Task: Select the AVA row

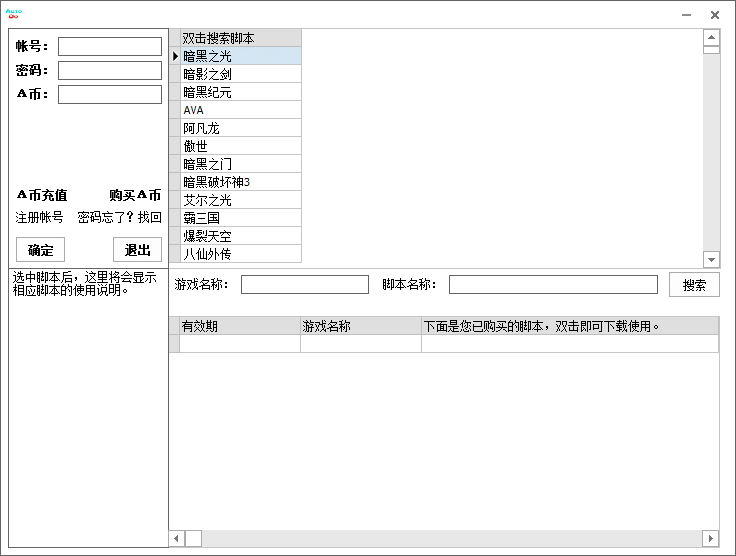Action: click(241, 110)
